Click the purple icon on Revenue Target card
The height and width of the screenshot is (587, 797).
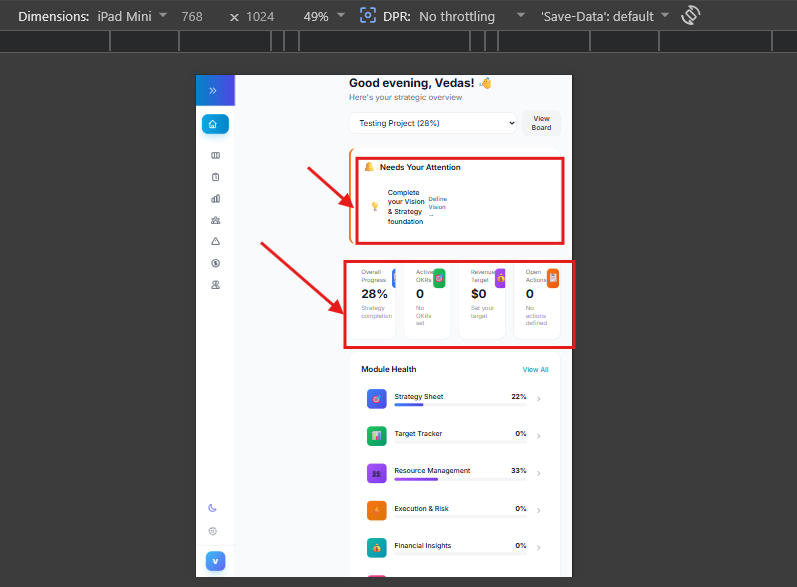501,278
